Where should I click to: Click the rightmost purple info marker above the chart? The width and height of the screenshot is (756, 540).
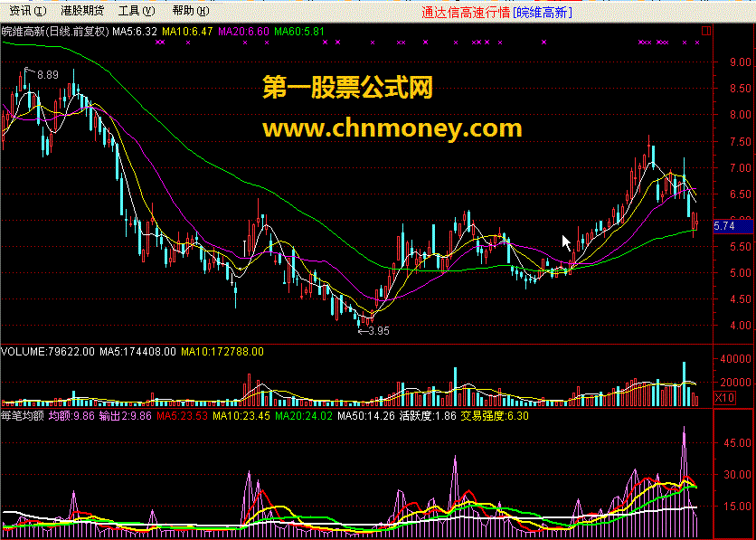[697, 43]
